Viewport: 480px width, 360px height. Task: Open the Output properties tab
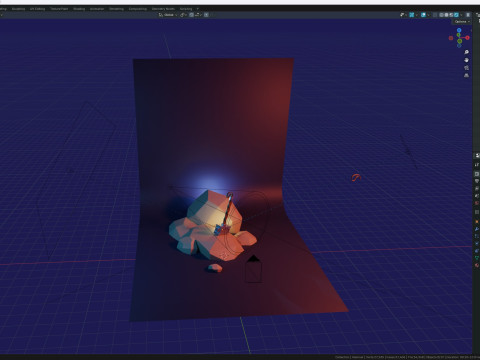(x=477, y=181)
